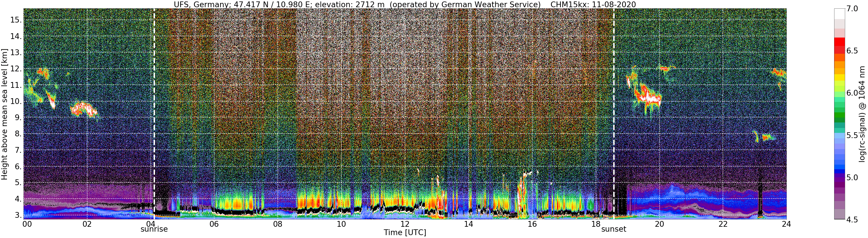Image resolution: width=868 pixels, height=238 pixels.
Task: Click the x-axis tick label '22'
Action: tap(723, 224)
